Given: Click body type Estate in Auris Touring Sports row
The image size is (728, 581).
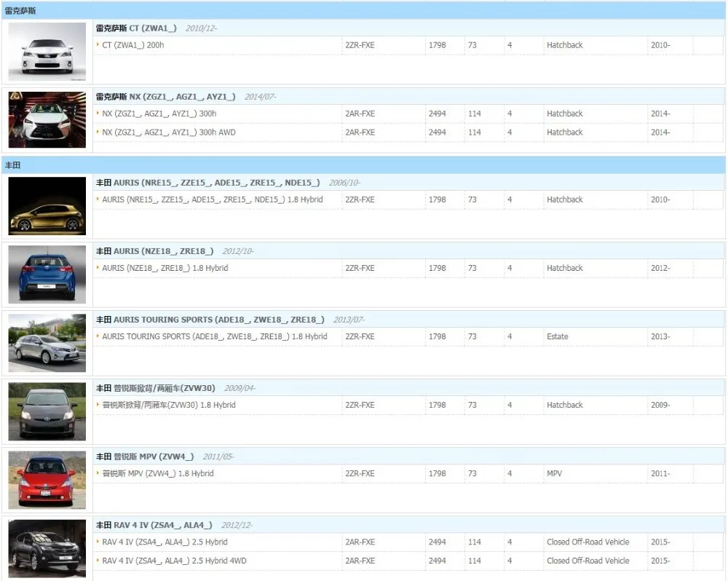Looking at the screenshot, I should 558,336.
